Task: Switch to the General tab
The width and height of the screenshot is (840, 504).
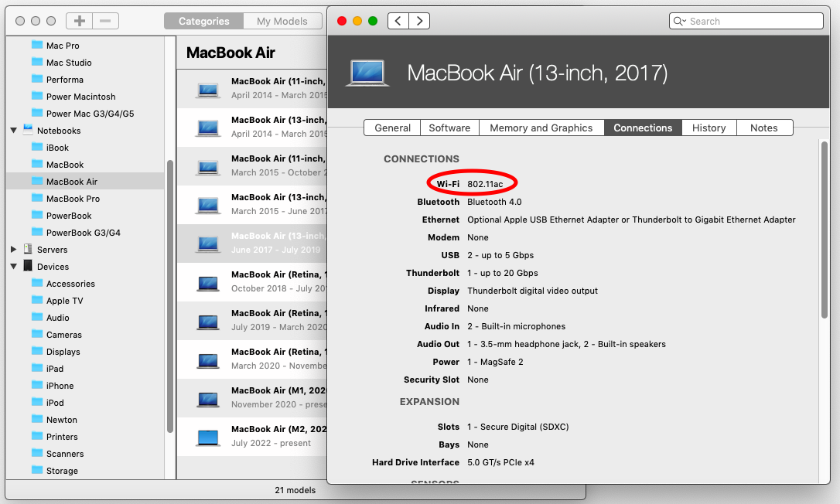Action: (x=392, y=128)
